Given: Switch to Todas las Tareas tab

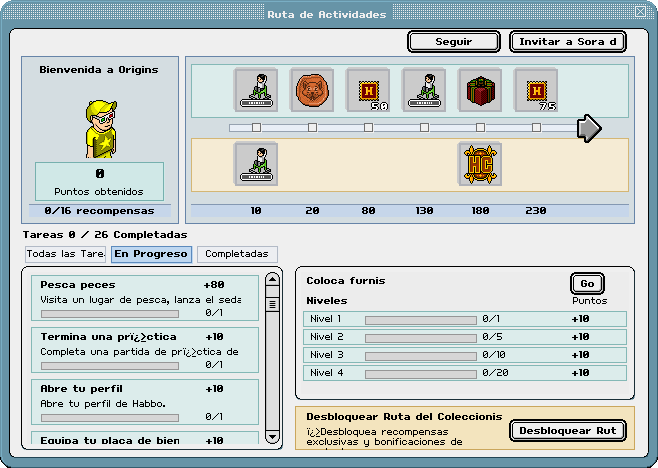Looking at the screenshot, I should pyautogui.click(x=65, y=254).
